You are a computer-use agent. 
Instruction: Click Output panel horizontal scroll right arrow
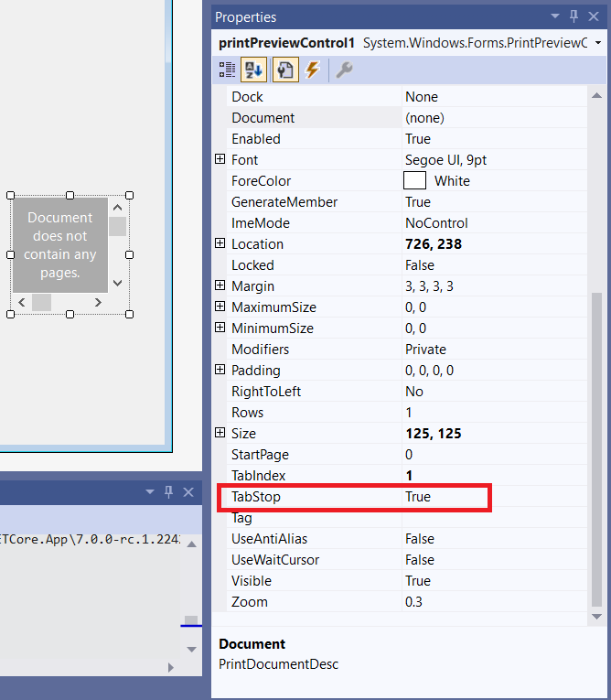pyautogui.click(x=170, y=667)
